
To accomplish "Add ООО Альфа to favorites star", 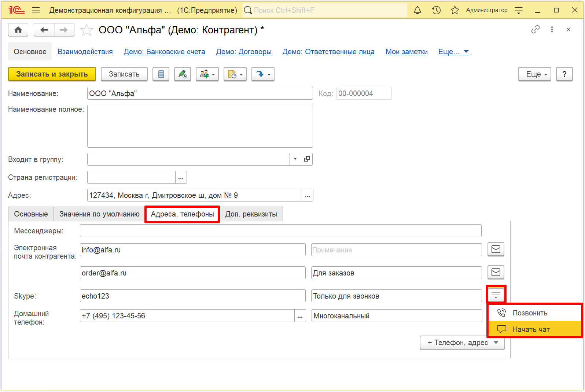I will (87, 30).
